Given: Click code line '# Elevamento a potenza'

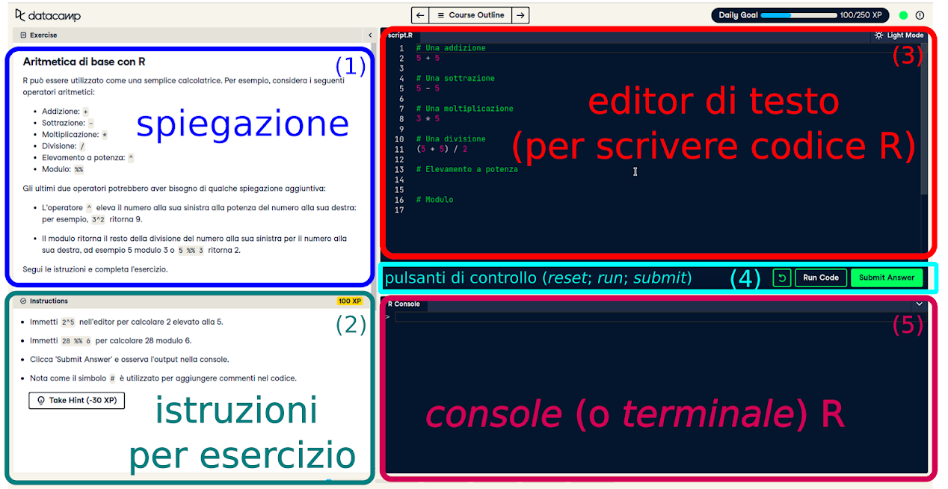Looking at the screenshot, I should coord(467,169).
